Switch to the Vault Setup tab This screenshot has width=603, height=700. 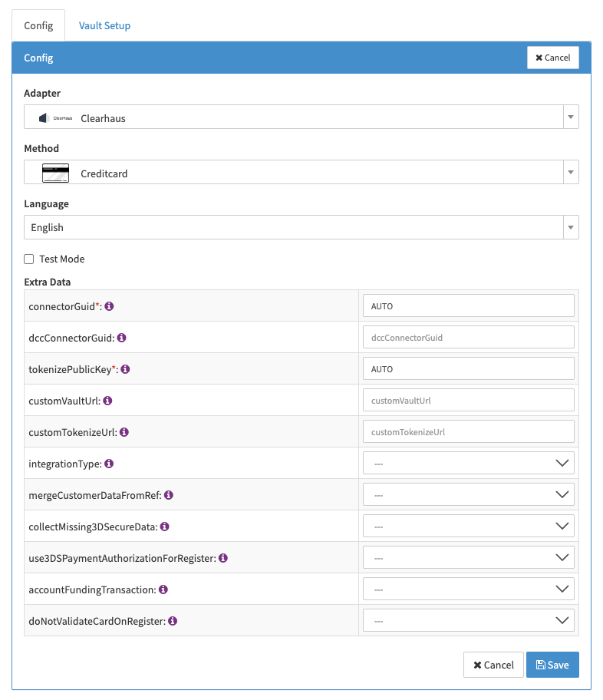[104, 26]
